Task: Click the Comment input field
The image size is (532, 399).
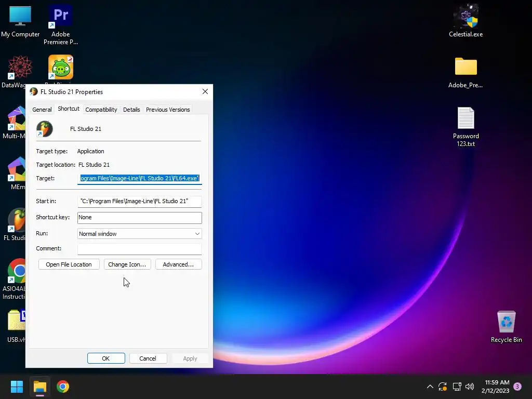Action: tap(139, 249)
